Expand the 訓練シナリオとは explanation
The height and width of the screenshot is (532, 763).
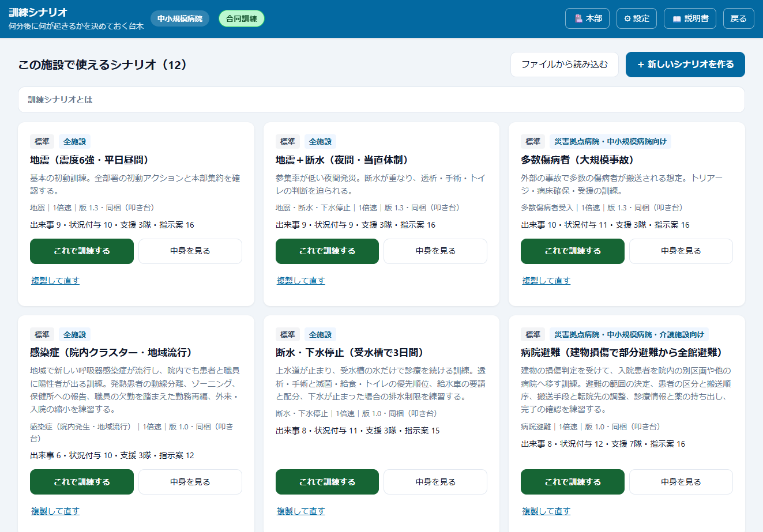pos(381,100)
